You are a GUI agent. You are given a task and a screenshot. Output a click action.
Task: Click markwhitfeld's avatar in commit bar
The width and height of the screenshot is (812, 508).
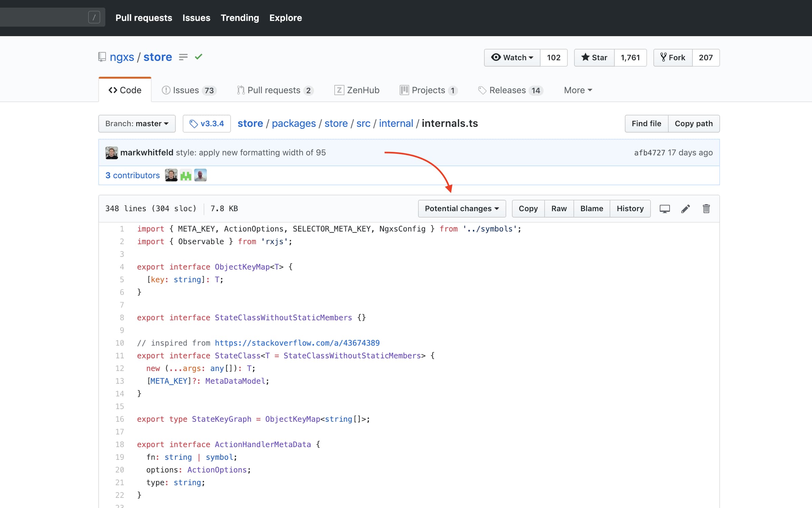pyautogui.click(x=112, y=153)
